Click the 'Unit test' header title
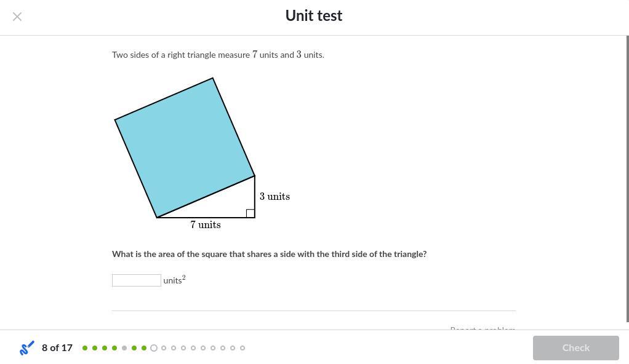The image size is (629, 364). tap(314, 16)
